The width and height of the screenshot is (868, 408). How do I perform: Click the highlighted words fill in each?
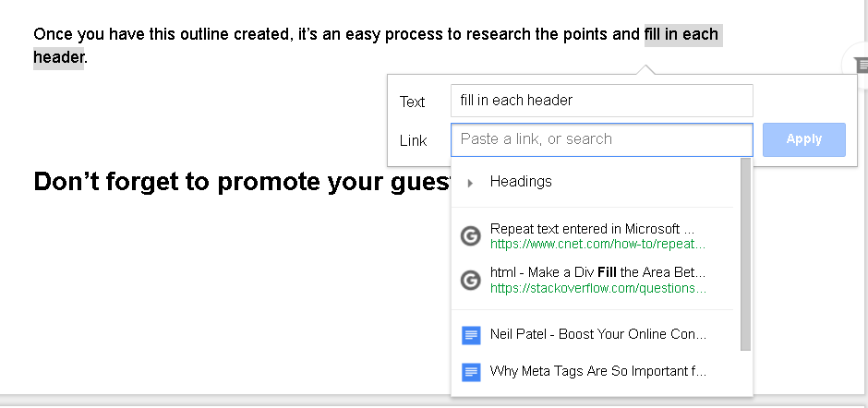(683, 34)
